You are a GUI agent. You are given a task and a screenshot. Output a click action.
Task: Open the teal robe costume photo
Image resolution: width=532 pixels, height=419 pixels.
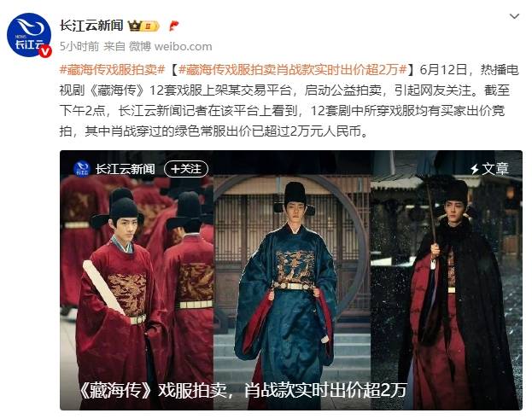(292, 280)
